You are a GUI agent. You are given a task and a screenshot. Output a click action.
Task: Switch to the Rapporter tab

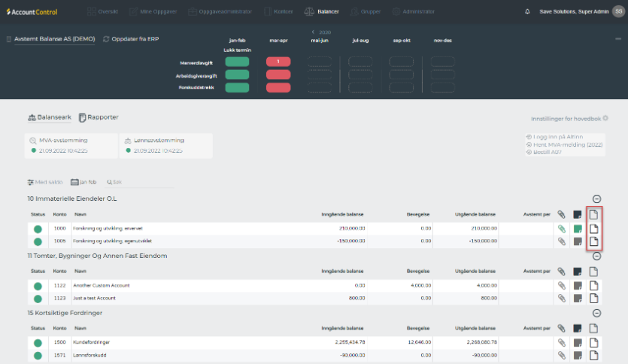tap(99, 117)
